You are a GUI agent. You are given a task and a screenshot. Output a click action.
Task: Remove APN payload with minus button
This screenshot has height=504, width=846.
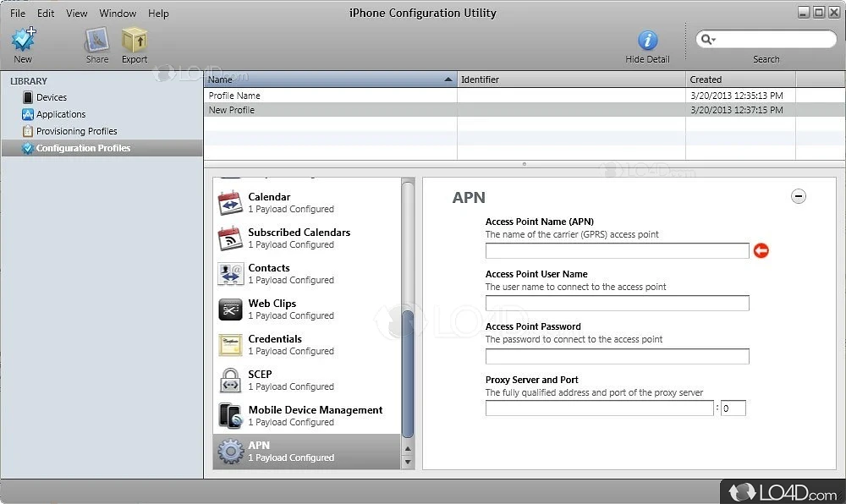point(798,196)
